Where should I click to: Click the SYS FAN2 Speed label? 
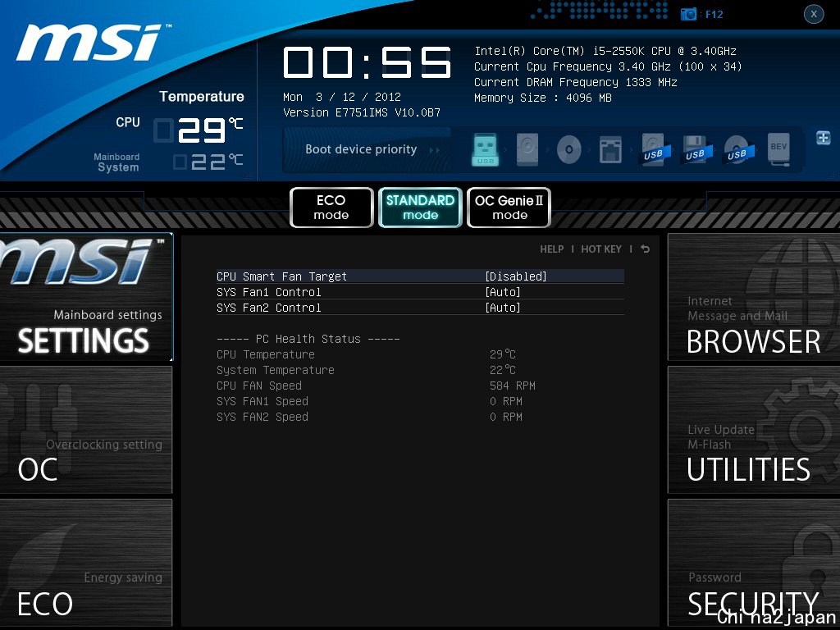(x=262, y=417)
